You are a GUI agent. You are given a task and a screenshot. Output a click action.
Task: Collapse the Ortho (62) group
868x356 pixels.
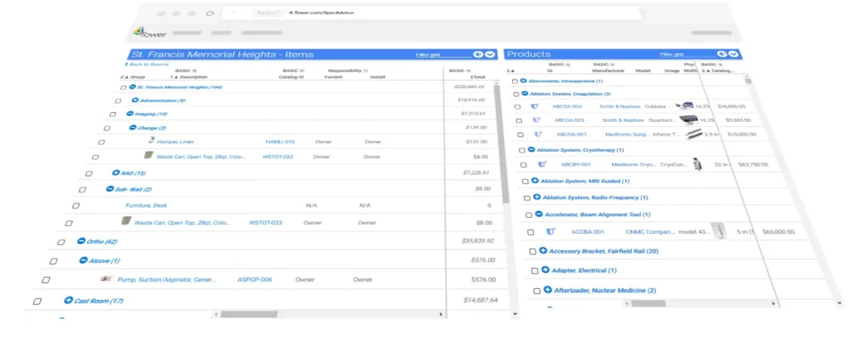[81, 242]
